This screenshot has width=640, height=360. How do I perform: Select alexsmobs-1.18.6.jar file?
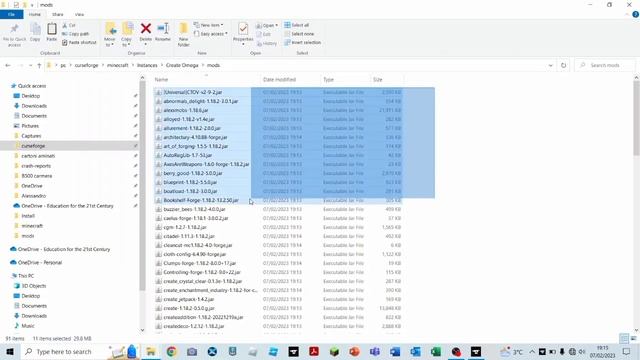[186, 110]
